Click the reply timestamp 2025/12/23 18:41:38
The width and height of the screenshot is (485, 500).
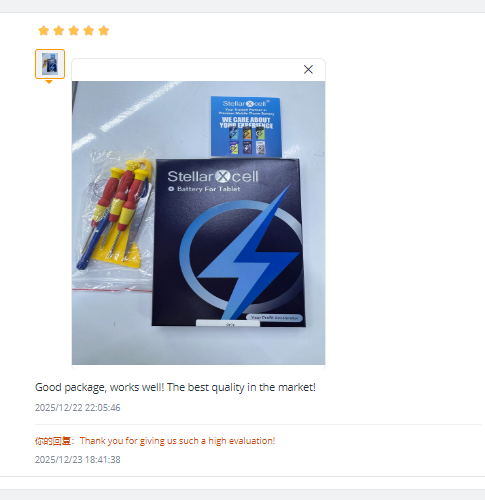point(78,460)
